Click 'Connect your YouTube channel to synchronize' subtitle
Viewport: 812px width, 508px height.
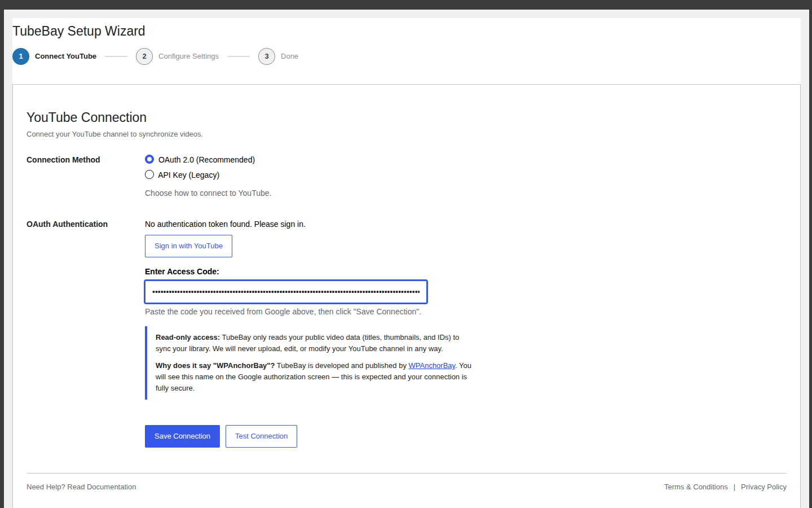pos(114,134)
